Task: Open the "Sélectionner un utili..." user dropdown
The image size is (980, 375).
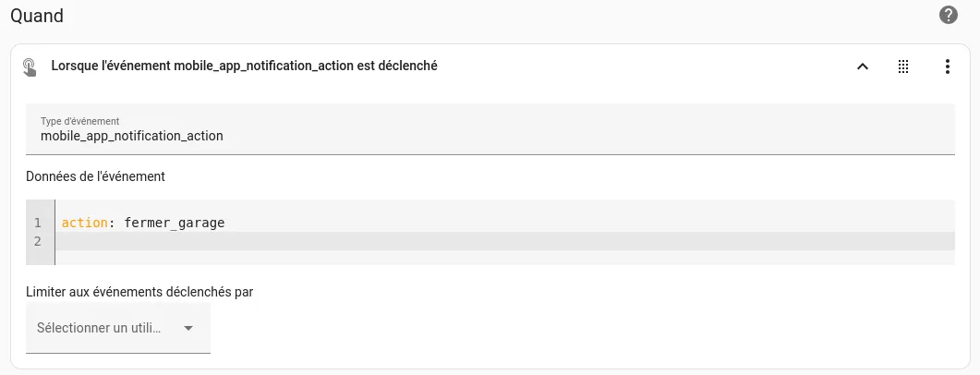Action: coord(118,328)
